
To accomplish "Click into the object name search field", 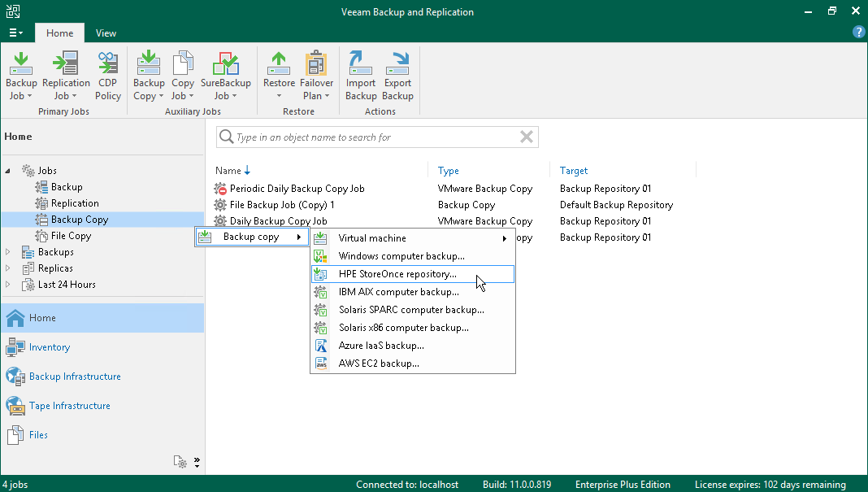I will 376,137.
